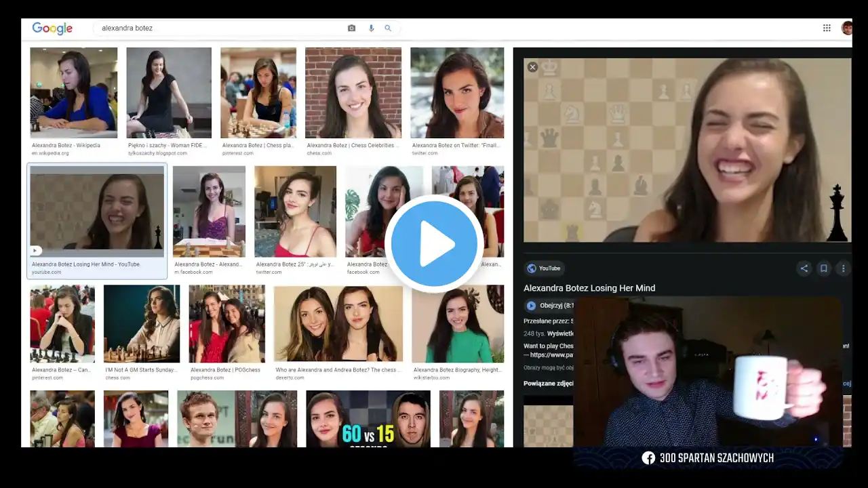
Task: Open the 'Who are Alexandra and Andrea Botez' thumbnail
Action: pyautogui.click(x=338, y=324)
